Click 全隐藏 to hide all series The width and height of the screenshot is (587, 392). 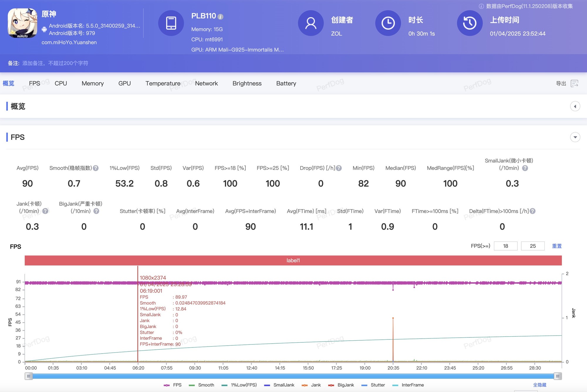point(539,385)
